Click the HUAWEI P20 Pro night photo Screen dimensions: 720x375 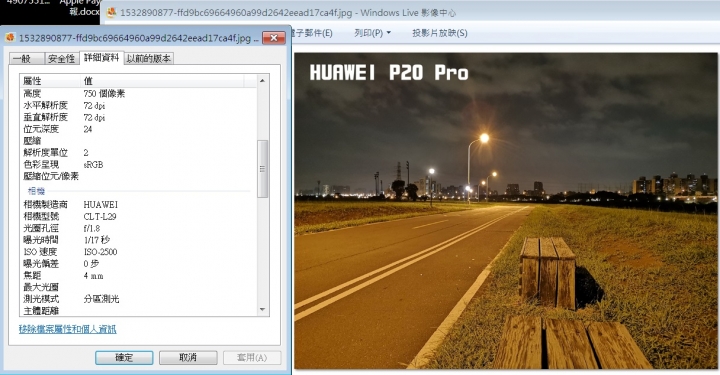click(506, 211)
